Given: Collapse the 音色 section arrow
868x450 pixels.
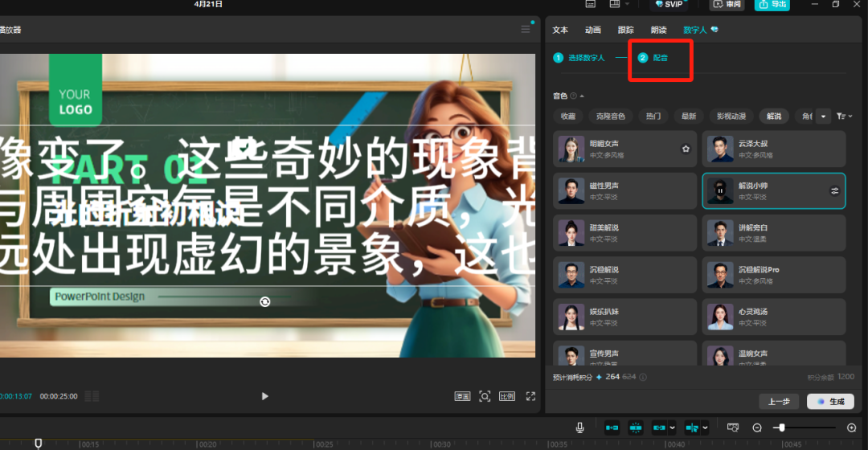Looking at the screenshot, I should [x=582, y=96].
